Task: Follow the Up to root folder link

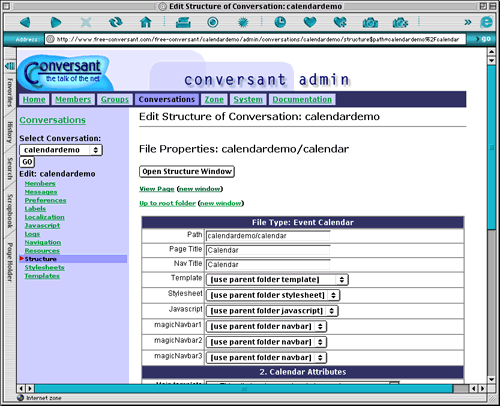Action: pyautogui.click(x=167, y=203)
